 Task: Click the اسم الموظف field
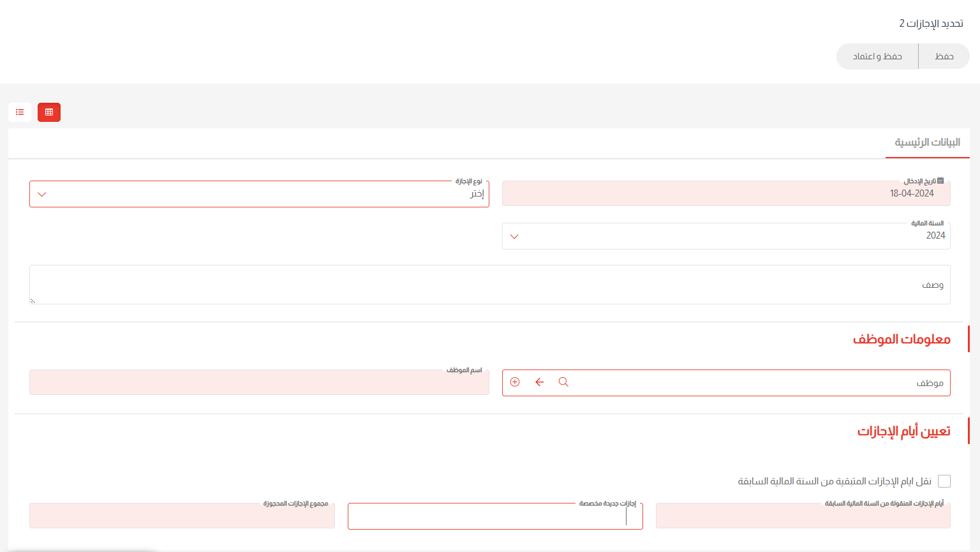[x=259, y=383]
